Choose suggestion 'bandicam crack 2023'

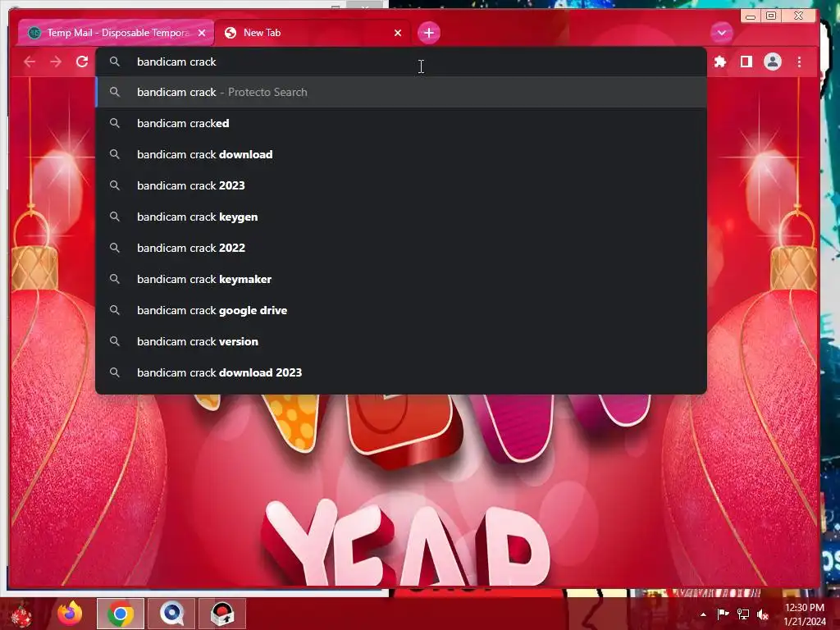[400, 185]
